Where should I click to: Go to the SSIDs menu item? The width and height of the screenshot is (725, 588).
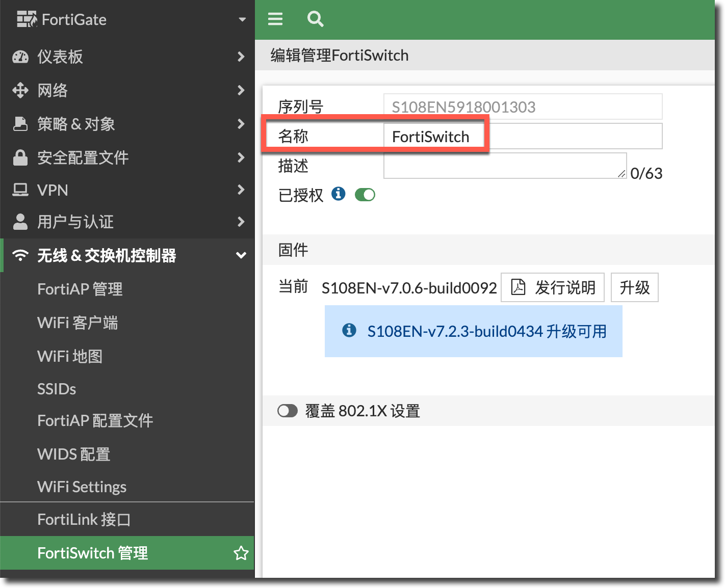[57, 389]
